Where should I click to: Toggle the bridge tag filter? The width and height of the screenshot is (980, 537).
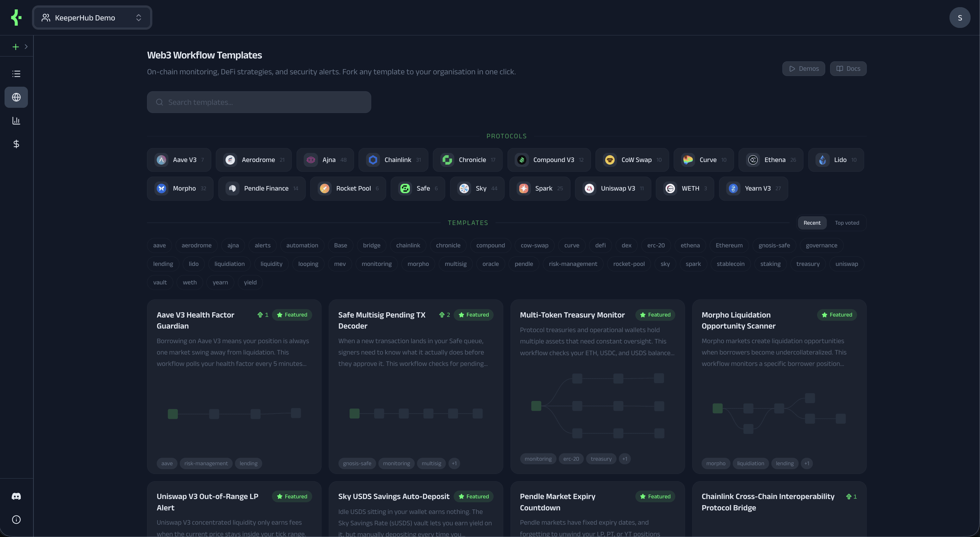coord(371,245)
